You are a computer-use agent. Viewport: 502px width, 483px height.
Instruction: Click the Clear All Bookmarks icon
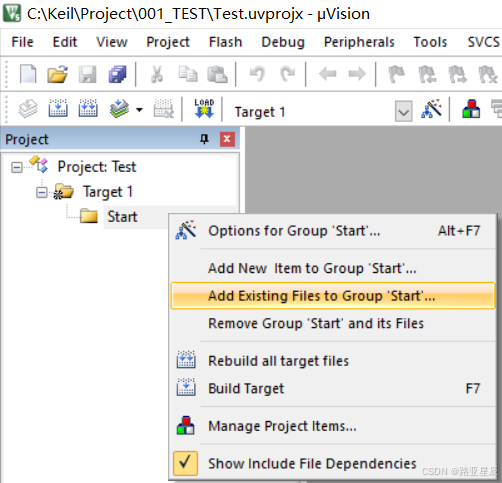[488, 74]
